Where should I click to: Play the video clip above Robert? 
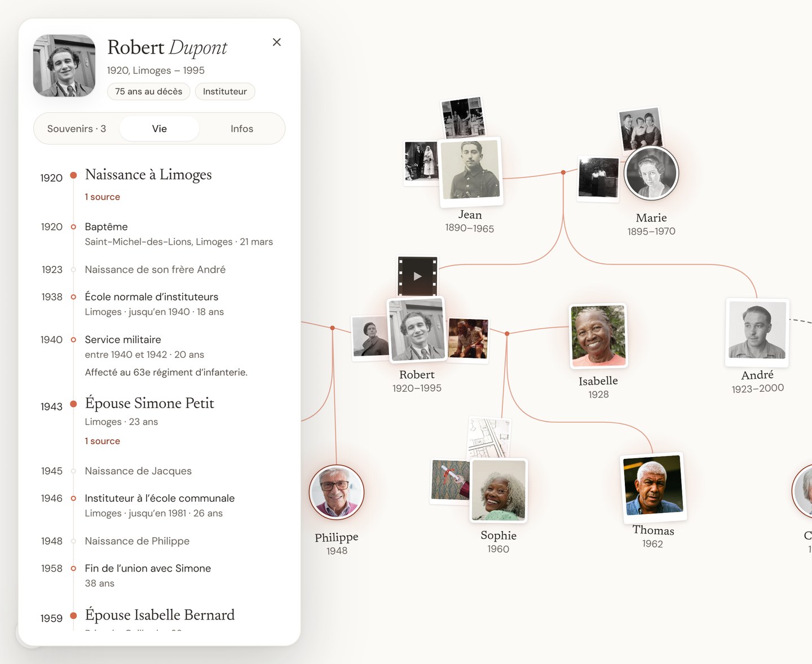pyautogui.click(x=417, y=276)
